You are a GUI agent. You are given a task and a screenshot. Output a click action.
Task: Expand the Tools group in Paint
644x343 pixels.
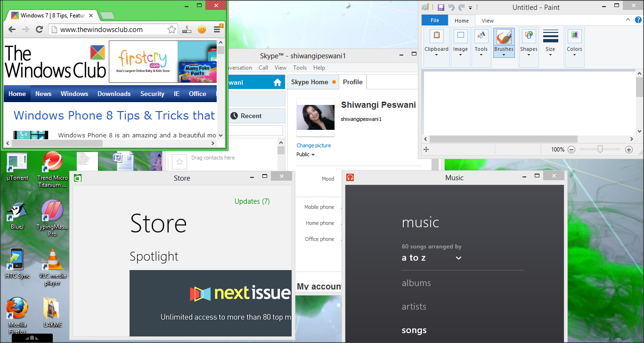tap(481, 47)
